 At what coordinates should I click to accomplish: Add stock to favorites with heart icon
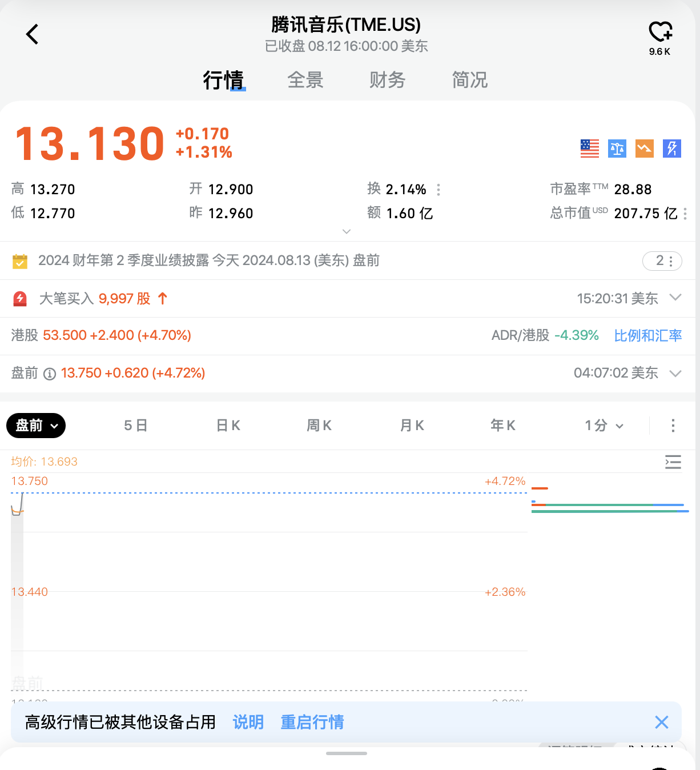click(660, 32)
